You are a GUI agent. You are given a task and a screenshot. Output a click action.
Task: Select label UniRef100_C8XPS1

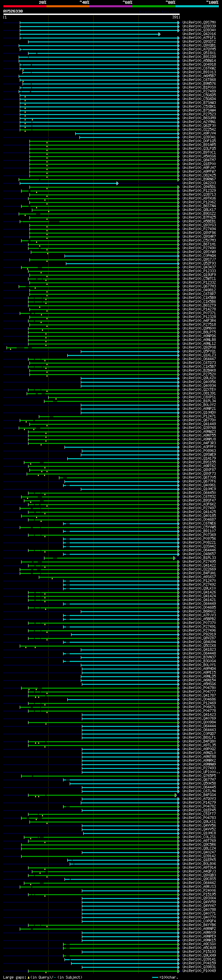point(199,397)
